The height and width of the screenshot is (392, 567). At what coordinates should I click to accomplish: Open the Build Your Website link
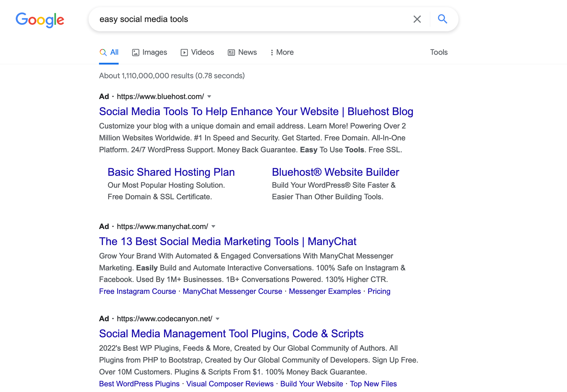(x=312, y=384)
